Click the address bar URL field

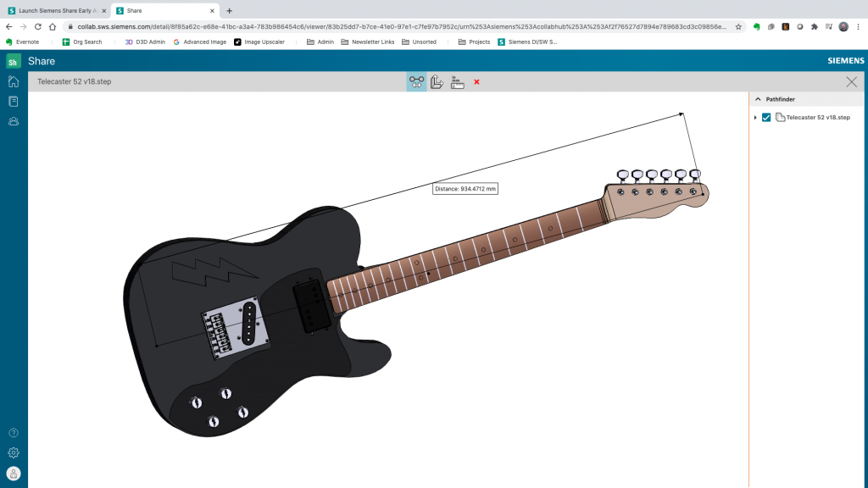401,26
